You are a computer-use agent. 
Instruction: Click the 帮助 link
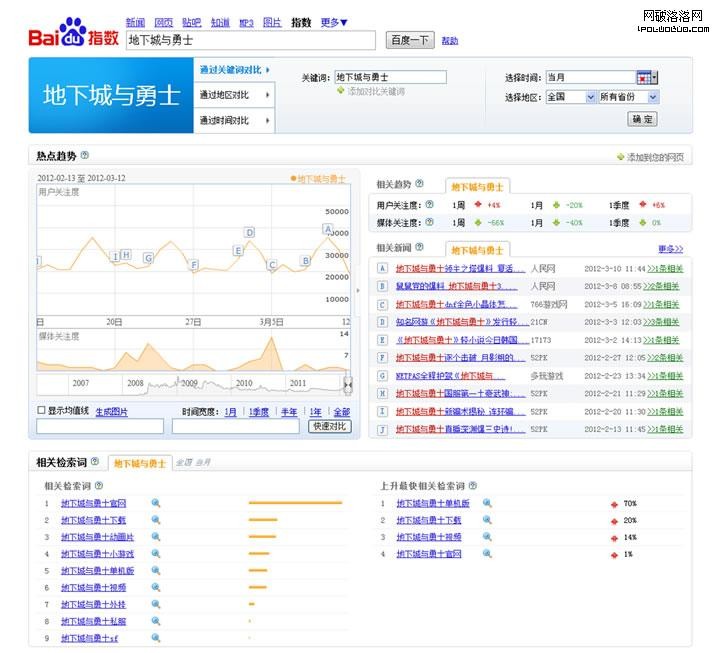450,41
